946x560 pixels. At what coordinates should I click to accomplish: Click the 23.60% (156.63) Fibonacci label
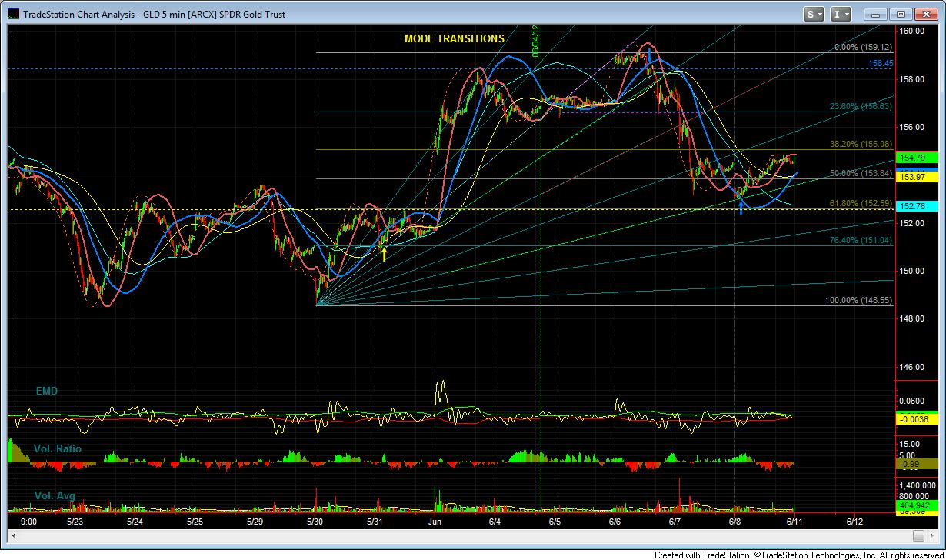(x=861, y=106)
